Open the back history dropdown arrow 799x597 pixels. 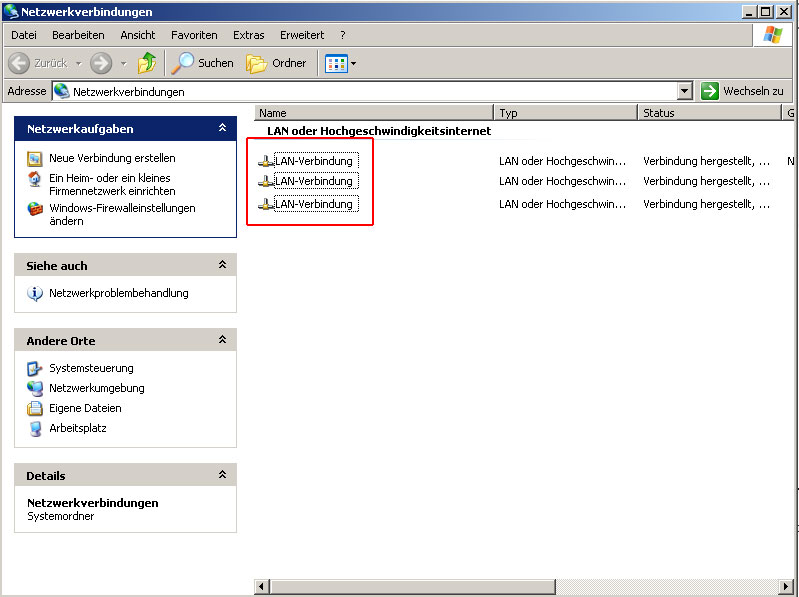click(78, 64)
